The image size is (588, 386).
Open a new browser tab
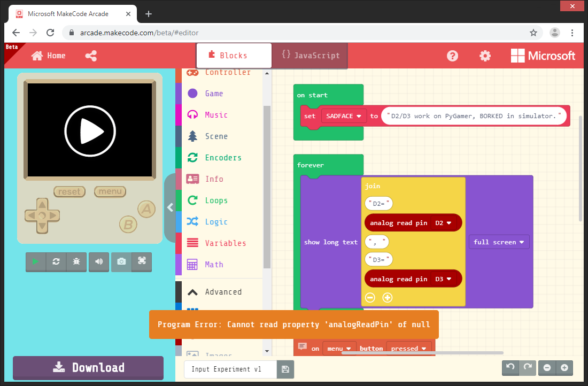tap(149, 14)
